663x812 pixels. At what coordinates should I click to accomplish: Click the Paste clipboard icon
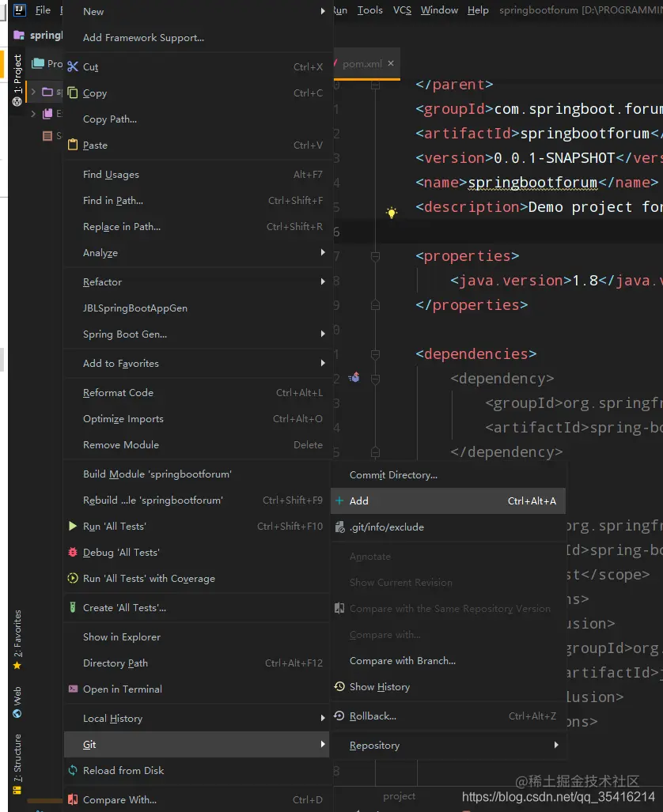(x=73, y=145)
